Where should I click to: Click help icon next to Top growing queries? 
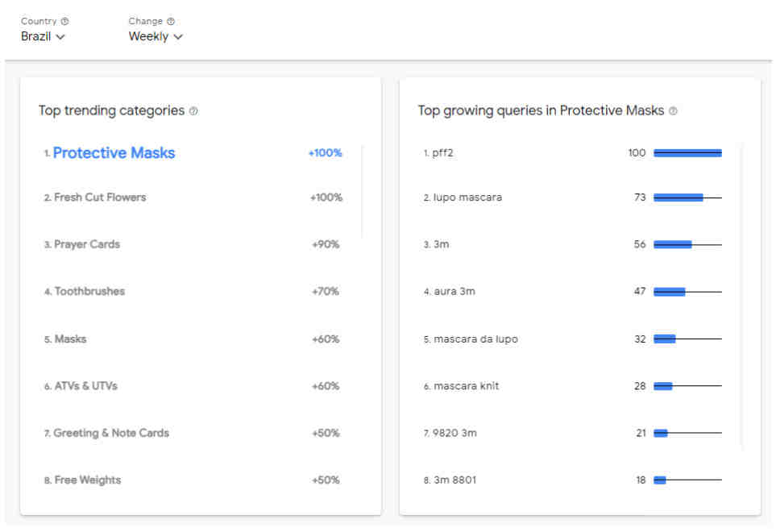coord(673,111)
